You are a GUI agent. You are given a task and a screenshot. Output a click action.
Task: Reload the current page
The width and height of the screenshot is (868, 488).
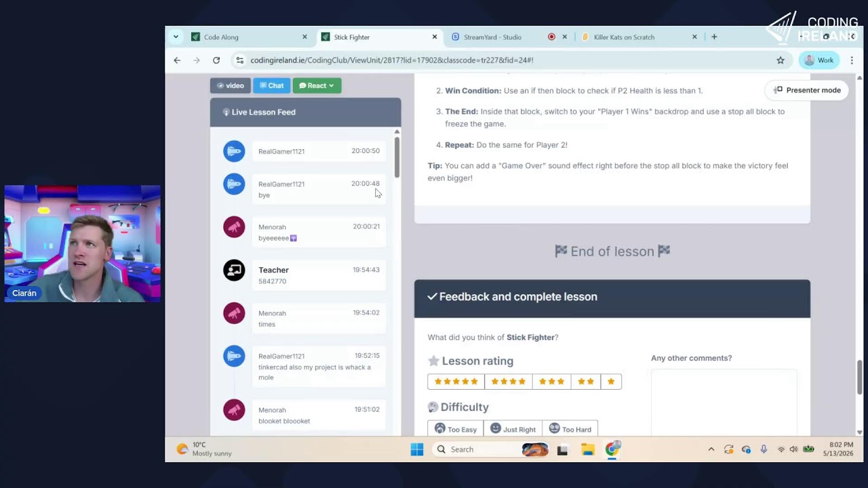216,60
